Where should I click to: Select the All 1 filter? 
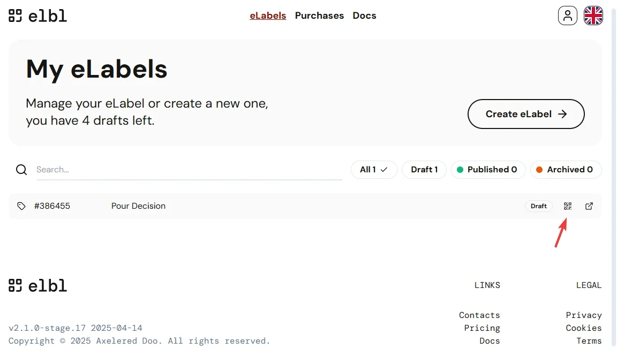(374, 170)
